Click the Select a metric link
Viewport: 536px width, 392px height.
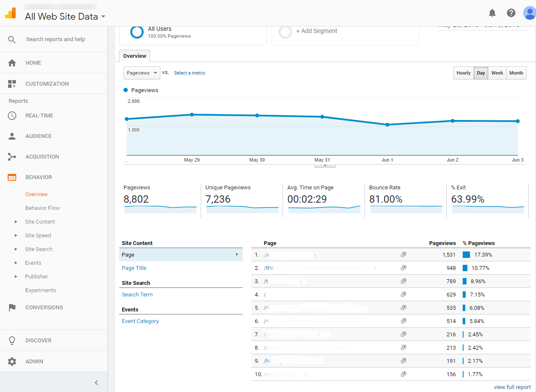coord(190,73)
